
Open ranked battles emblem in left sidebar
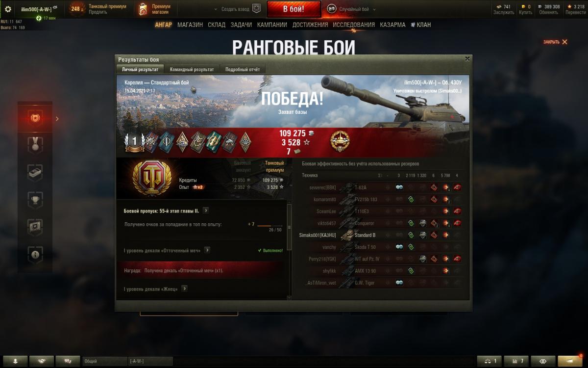click(x=35, y=118)
